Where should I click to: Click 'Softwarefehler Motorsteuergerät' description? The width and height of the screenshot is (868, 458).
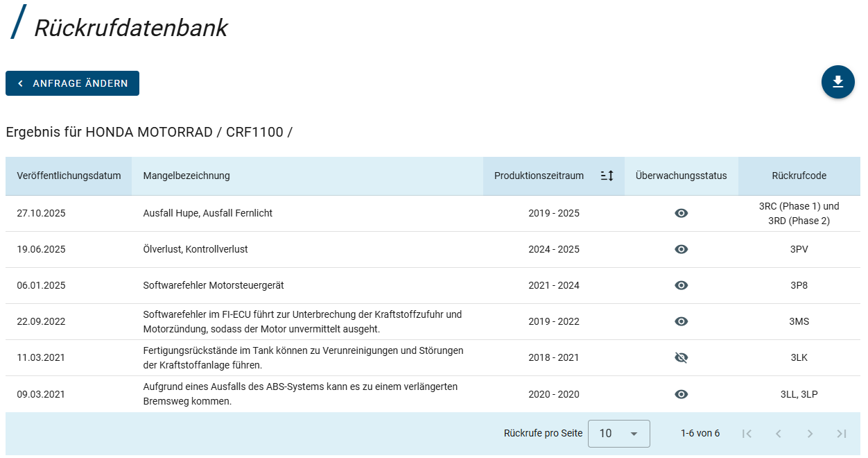214,285
